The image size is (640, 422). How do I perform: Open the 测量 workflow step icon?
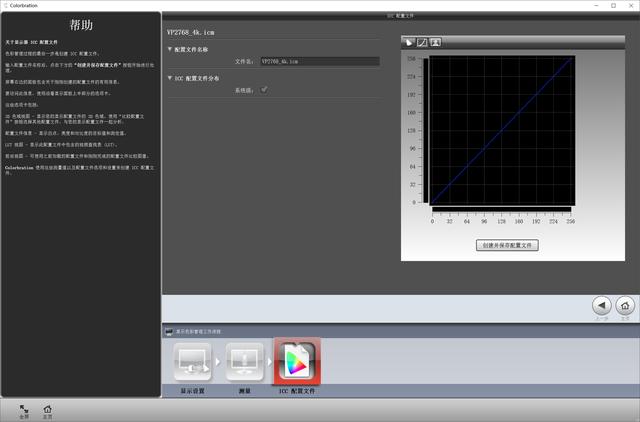pos(244,362)
